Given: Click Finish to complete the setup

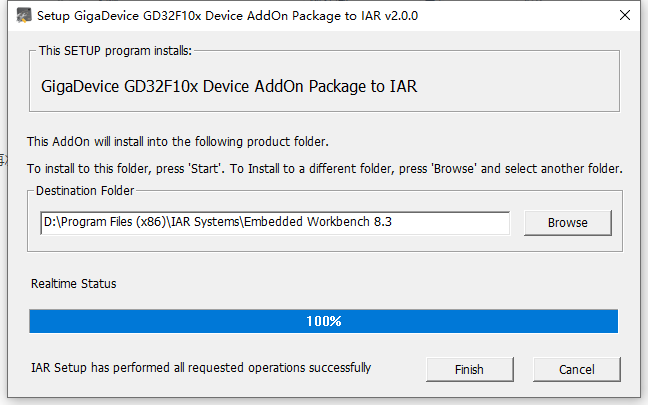Looking at the screenshot, I should (x=469, y=369).
